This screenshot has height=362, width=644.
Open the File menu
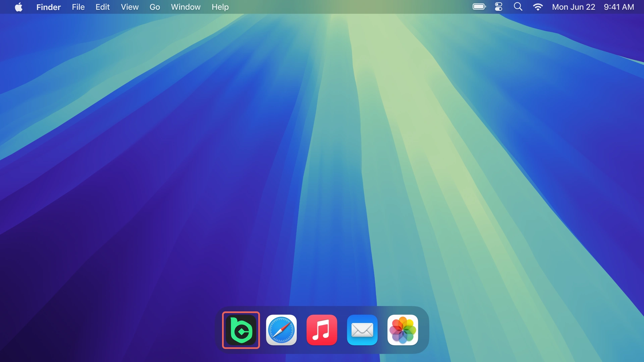(78, 7)
